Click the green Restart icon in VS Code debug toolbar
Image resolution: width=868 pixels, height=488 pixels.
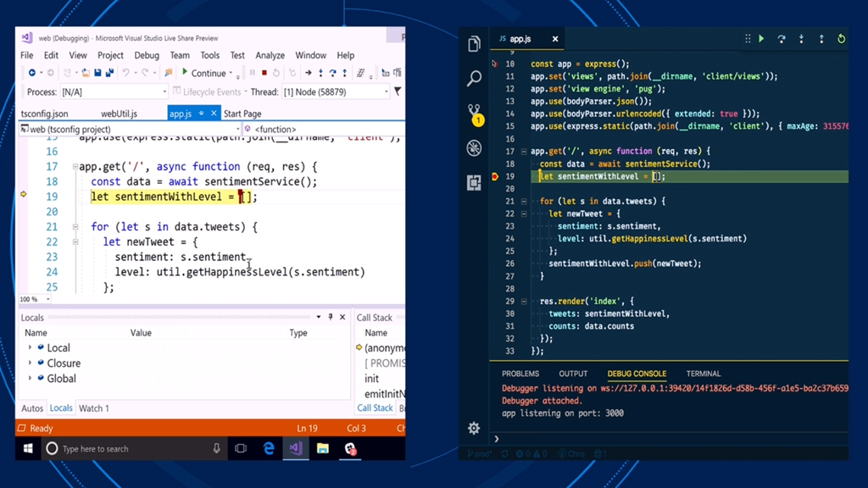pos(841,39)
